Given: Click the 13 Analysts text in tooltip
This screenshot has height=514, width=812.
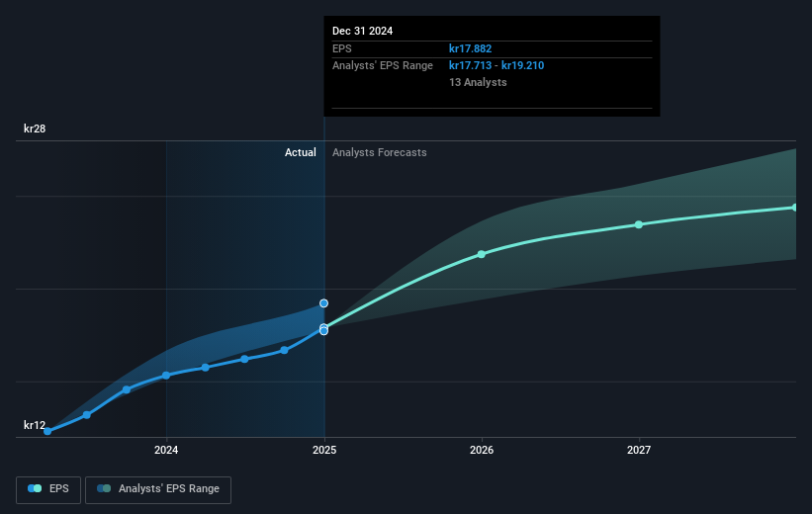Looking at the screenshot, I should coord(478,82).
